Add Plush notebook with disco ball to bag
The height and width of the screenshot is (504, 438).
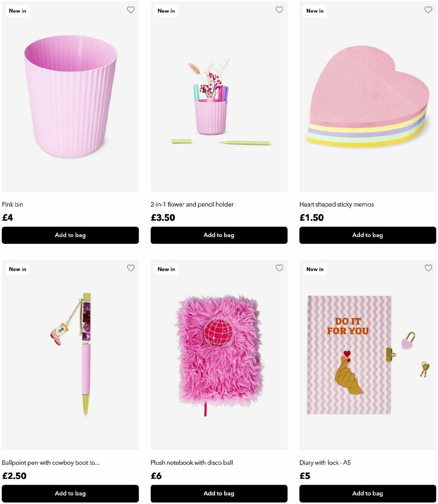(219, 493)
